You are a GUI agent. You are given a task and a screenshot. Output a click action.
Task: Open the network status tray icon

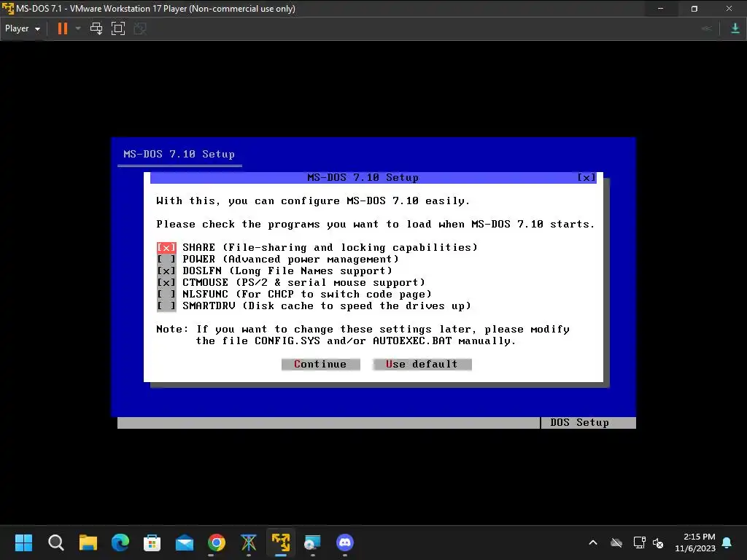coord(639,542)
